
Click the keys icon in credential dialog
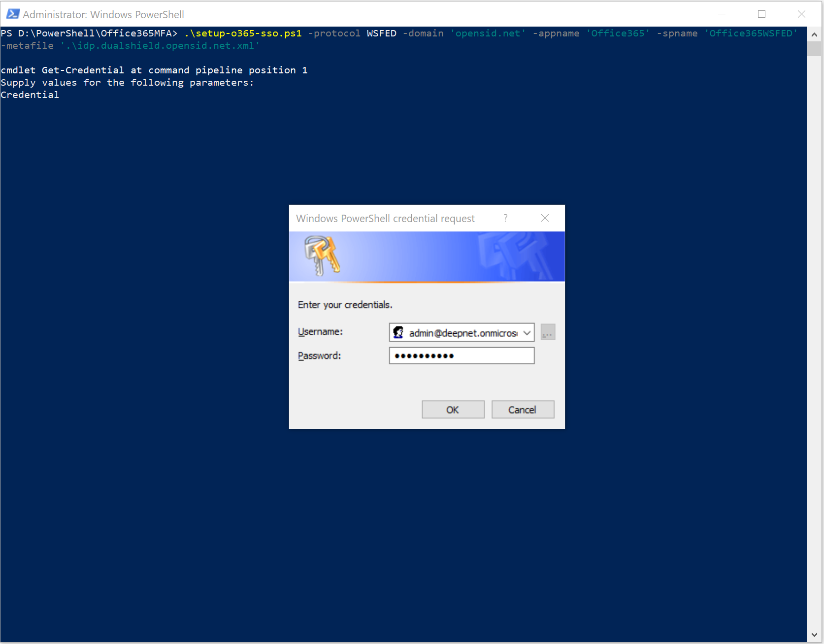(x=322, y=256)
